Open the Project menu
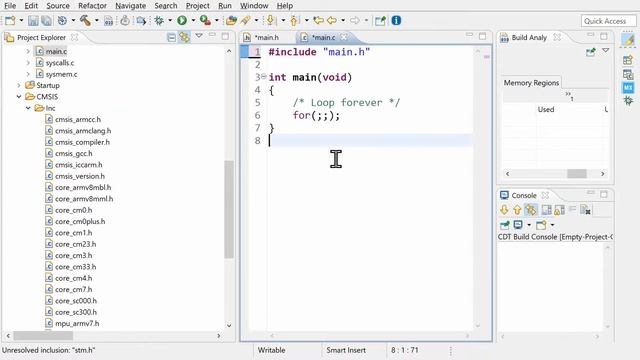The image size is (640, 360). [198, 6]
